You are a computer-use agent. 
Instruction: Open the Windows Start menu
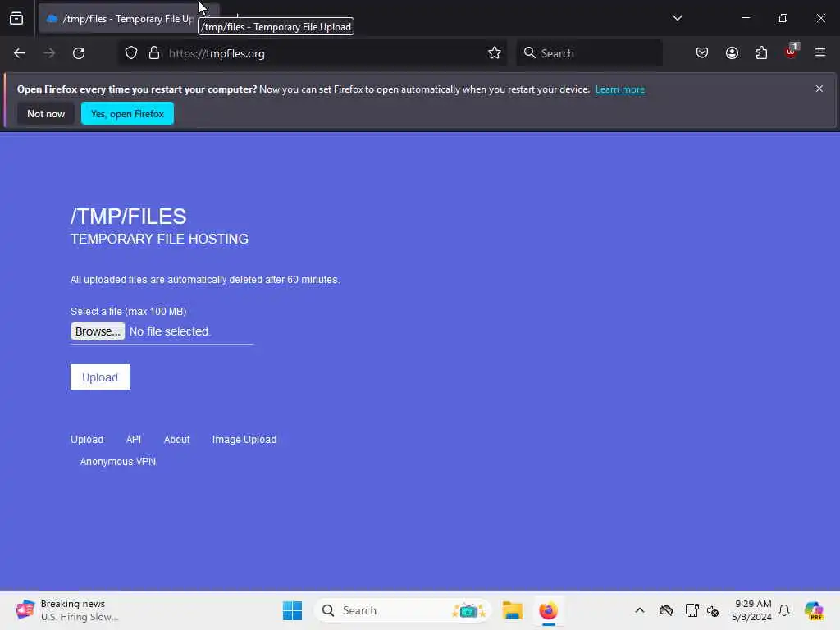[x=293, y=610]
